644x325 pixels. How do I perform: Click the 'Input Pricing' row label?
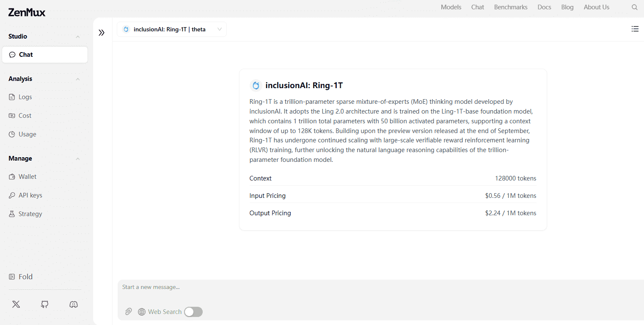tap(267, 196)
